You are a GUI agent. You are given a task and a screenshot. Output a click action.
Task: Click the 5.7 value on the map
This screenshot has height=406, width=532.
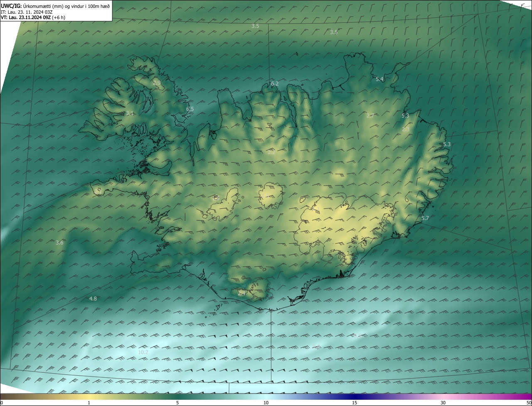coord(425,218)
